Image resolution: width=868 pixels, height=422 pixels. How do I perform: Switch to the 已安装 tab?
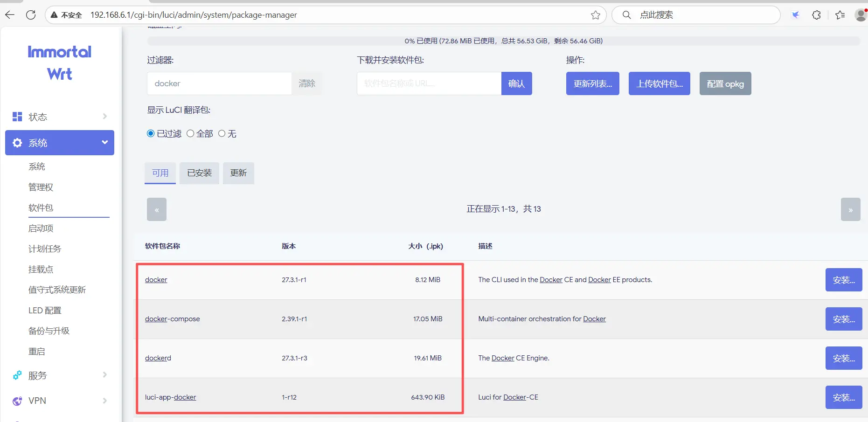coord(199,173)
